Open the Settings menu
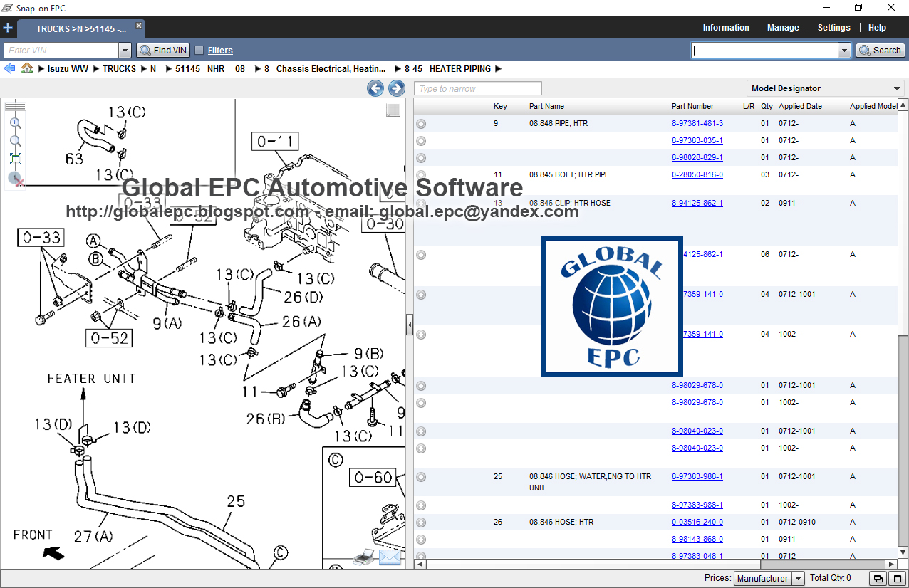Image resolution: width=909 pixels, height=588 pixels. click(x=833, y=28)
